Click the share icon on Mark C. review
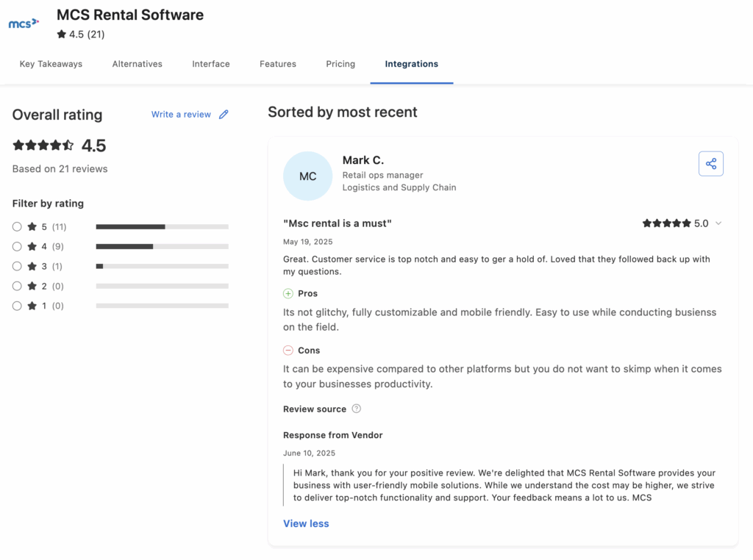Image resolution: width=753 pixels, height=560 pixels. 711,164
